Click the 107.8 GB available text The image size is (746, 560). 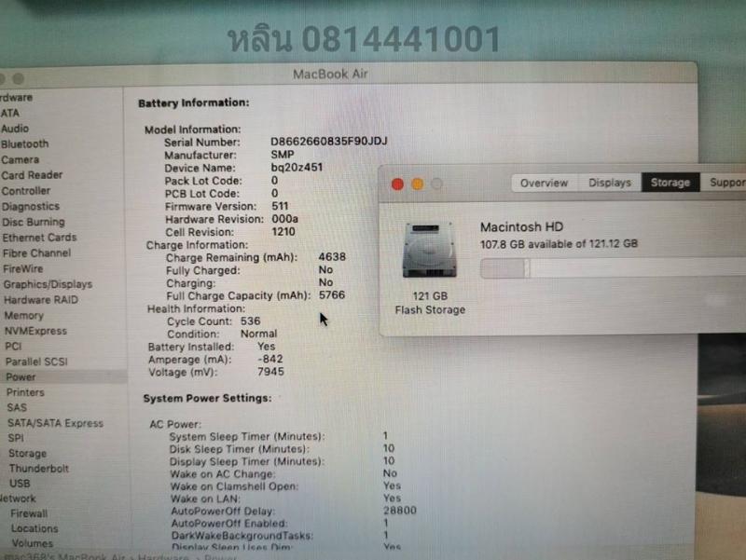coord(559,244)
